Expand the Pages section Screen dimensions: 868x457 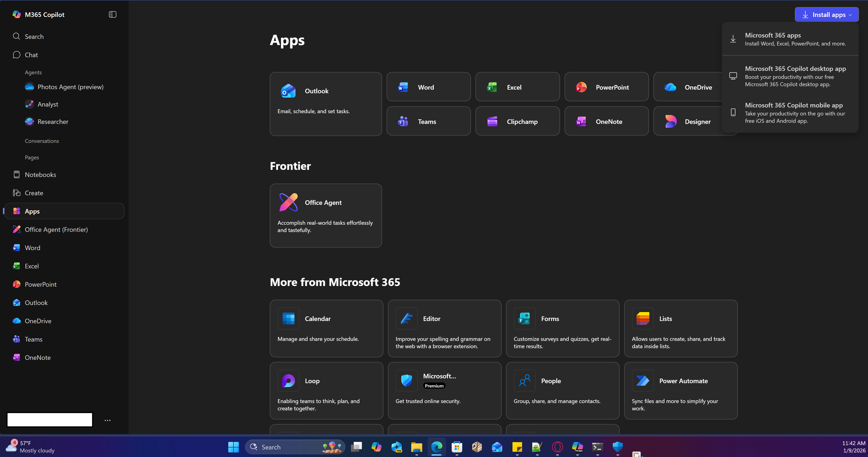coord(32,157)
